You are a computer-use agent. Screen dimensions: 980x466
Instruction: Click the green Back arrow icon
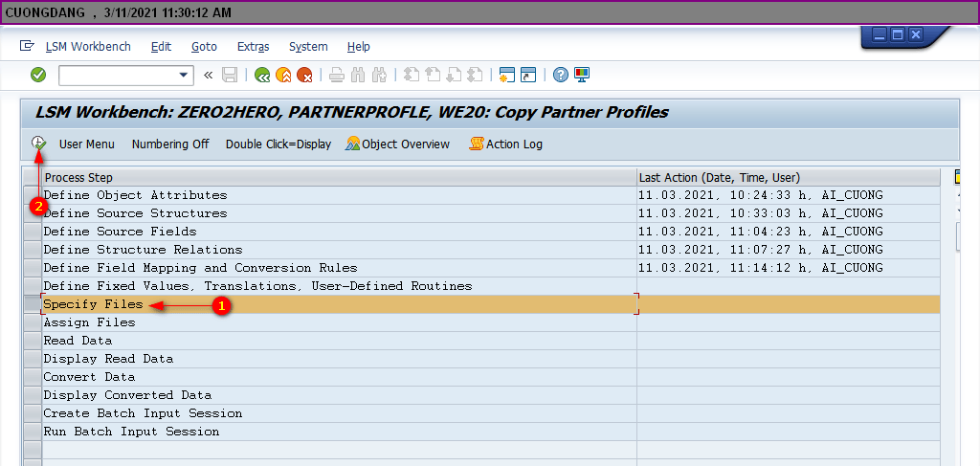tap(262, 75)
